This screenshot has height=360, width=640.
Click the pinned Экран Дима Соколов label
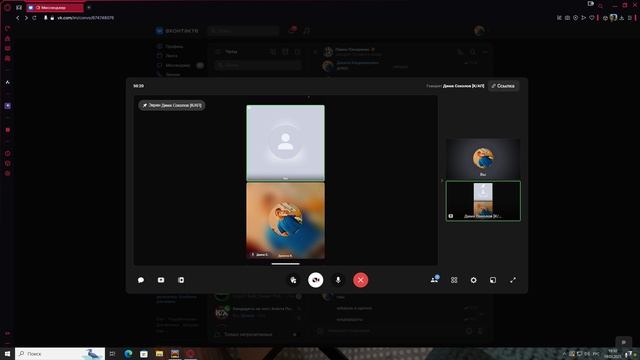tap(172, 105)
